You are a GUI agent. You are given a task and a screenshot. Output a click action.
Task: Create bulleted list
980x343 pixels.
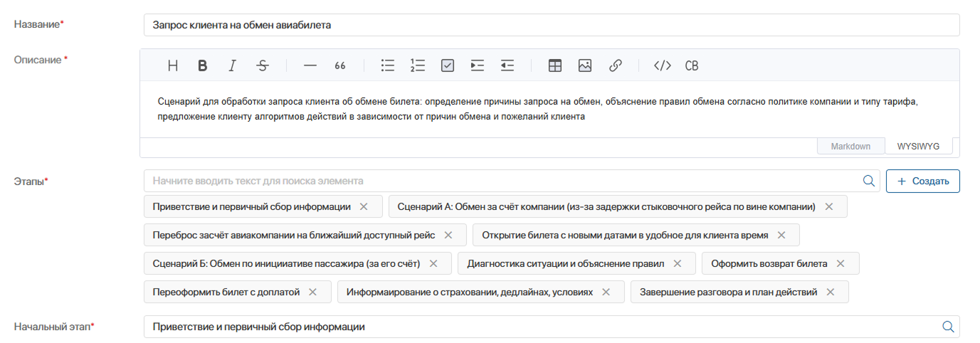[x=388, y=65]
